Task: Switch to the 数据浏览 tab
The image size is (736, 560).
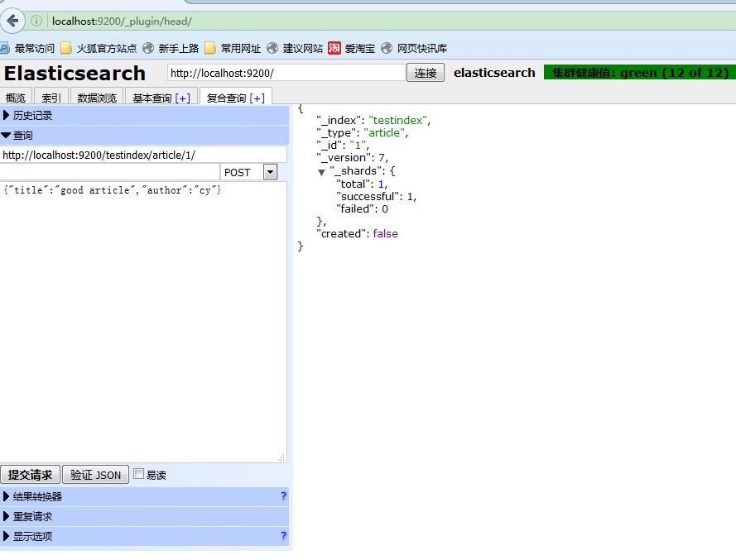Action: tap(97, 98)
